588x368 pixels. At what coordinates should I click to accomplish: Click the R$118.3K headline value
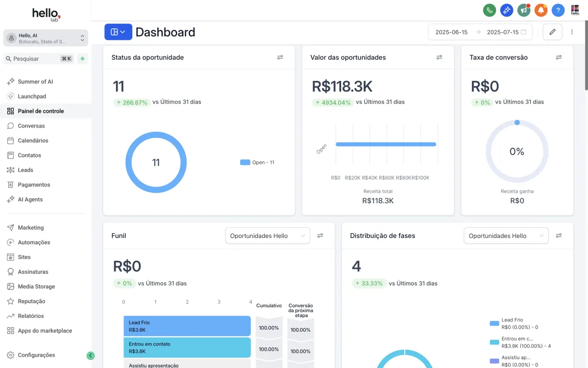tap(342, 86)
